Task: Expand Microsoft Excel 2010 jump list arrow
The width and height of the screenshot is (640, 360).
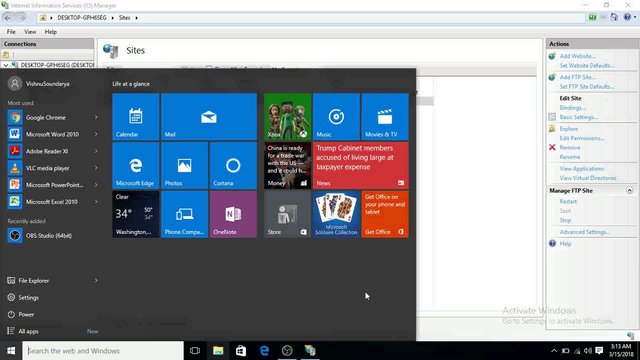Action: point(96,202)
